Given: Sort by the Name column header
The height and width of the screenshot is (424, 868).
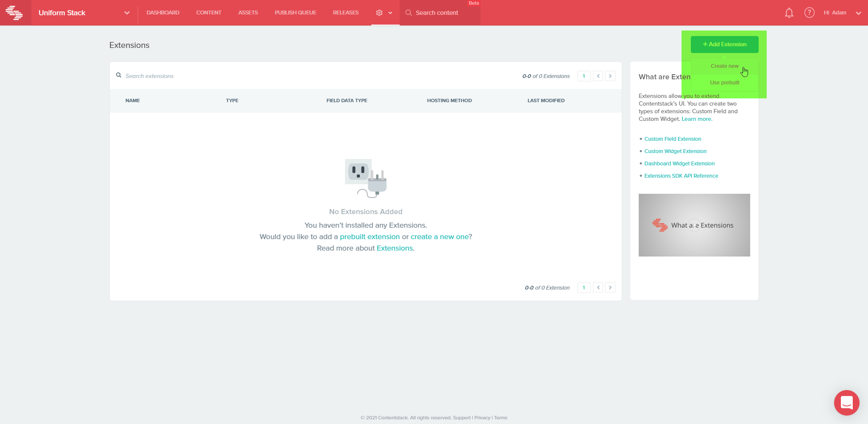Looking at the screenshot, I should tap(133, 100).
